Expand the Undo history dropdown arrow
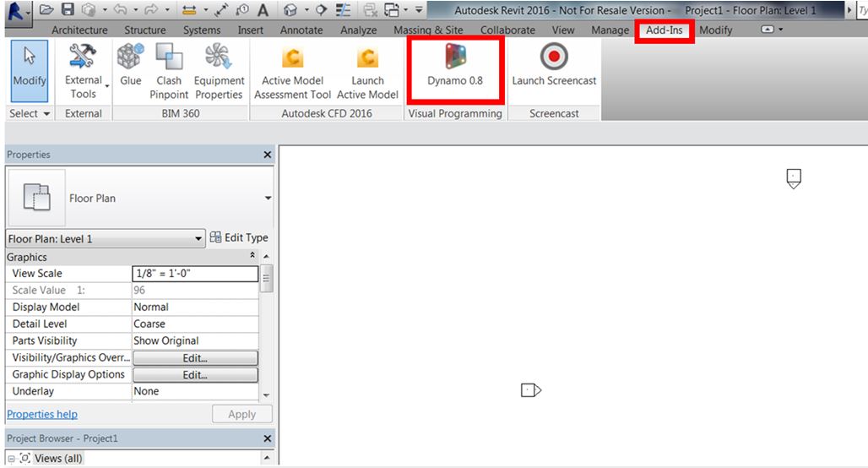Screen dimensions: 868x468 135,10
